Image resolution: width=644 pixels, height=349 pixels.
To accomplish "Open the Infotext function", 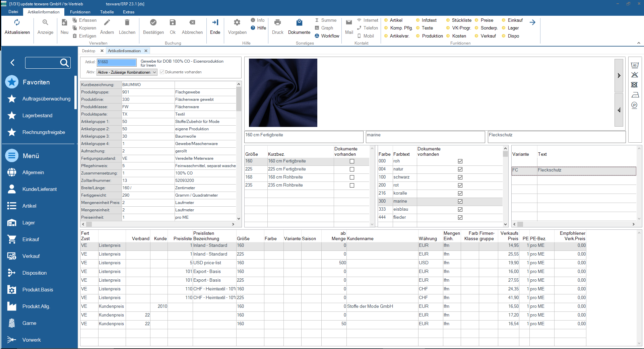I will 427,20.
